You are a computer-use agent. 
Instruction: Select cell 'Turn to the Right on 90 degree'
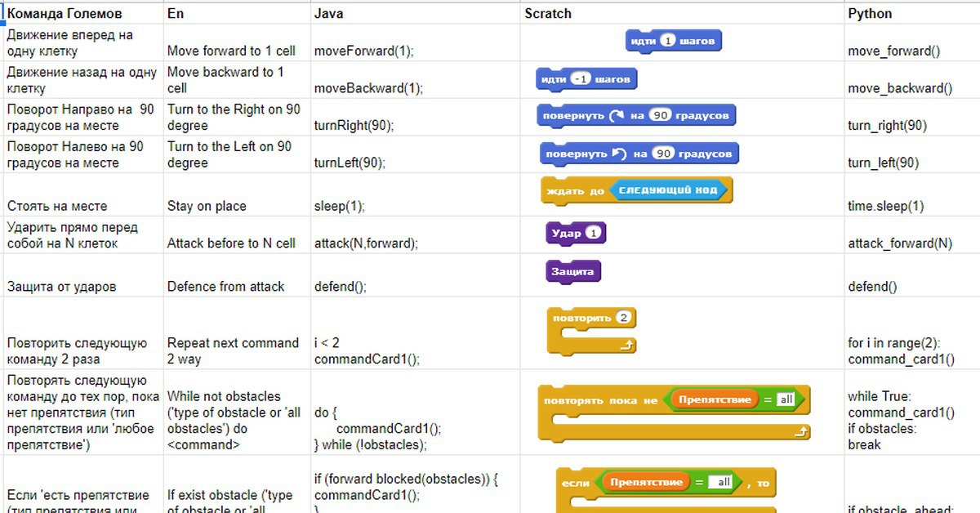237,117
